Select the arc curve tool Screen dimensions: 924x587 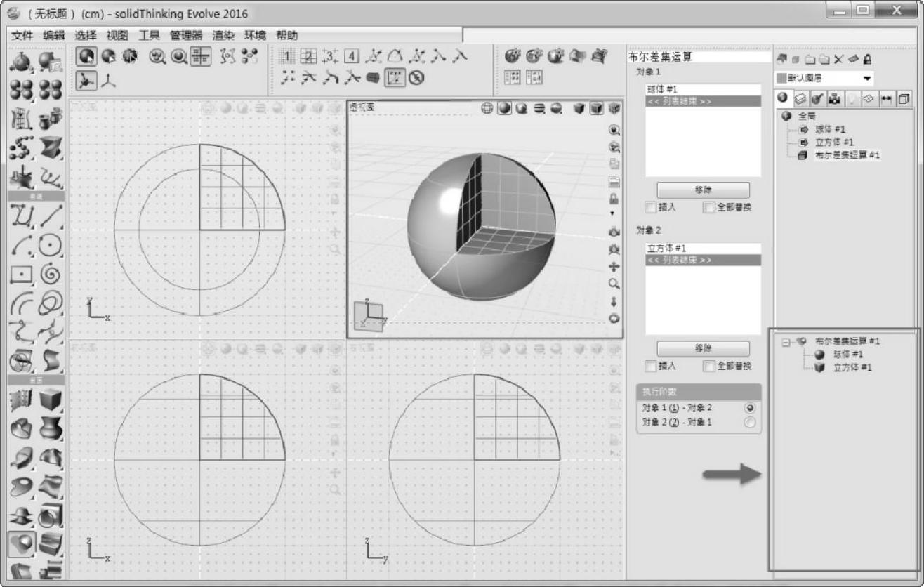point(22,246)
